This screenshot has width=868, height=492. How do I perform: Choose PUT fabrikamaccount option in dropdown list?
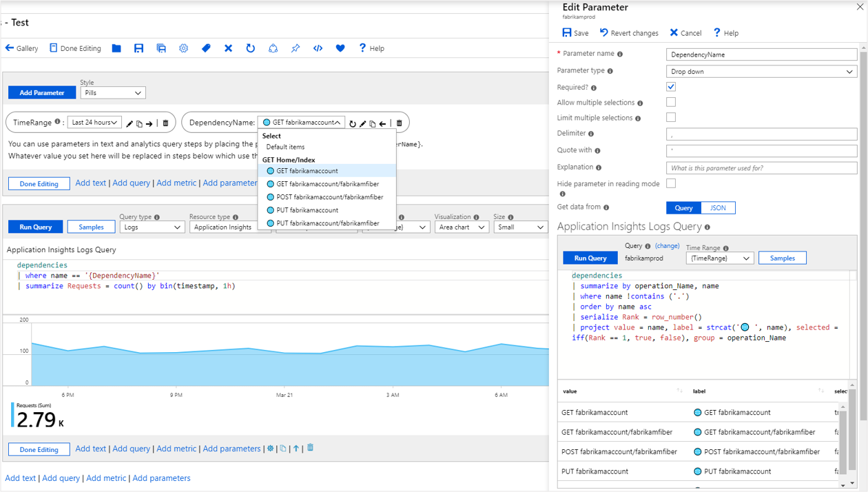tap(307, 210)
